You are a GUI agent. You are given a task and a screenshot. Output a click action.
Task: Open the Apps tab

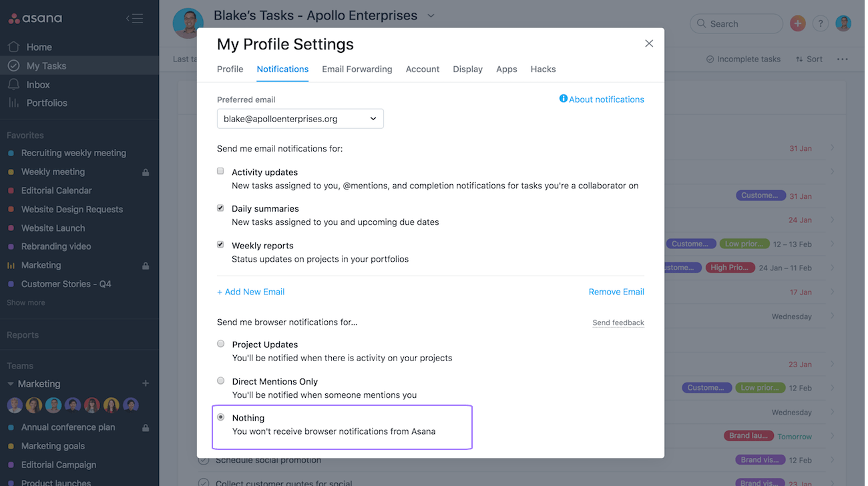507,69
